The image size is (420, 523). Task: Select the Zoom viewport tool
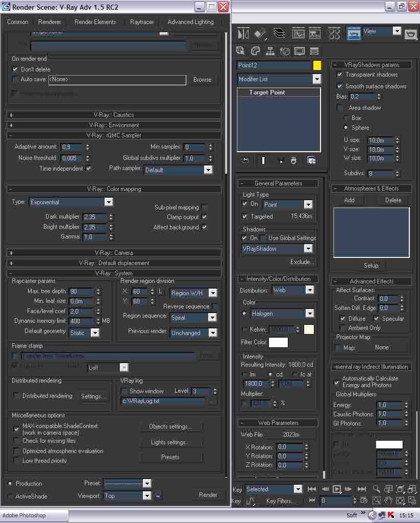(376, 489)
